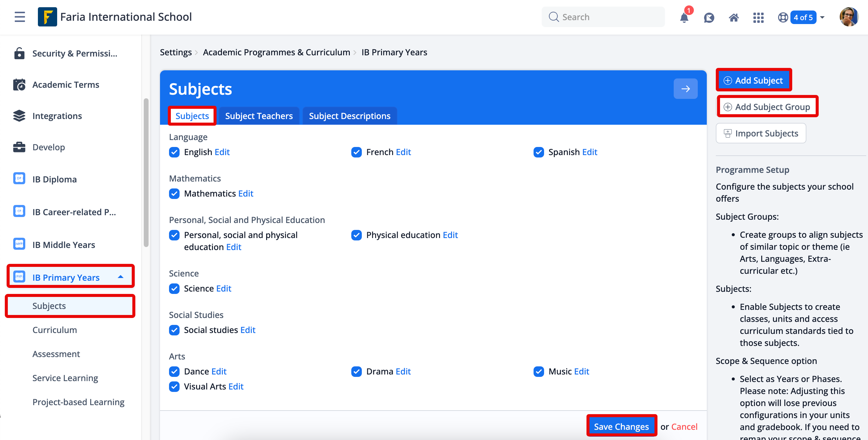Click the Integrations layers icon
Image resolution: width=868 pixels, height=440 pixels.
click(x=19, y=116)
